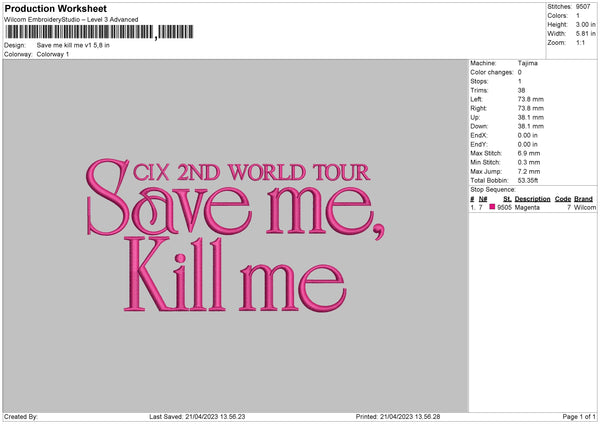The height and width of the screenshot is (424, 600).
Task: Click the Wilcom brand cell
Action: tap(585, 207)
